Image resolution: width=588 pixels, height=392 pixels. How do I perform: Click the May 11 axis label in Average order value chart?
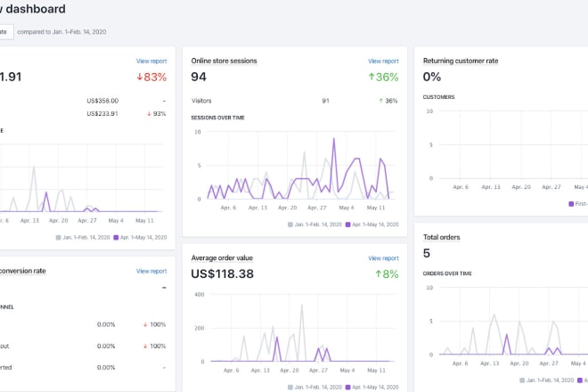(x=376, y=371)
